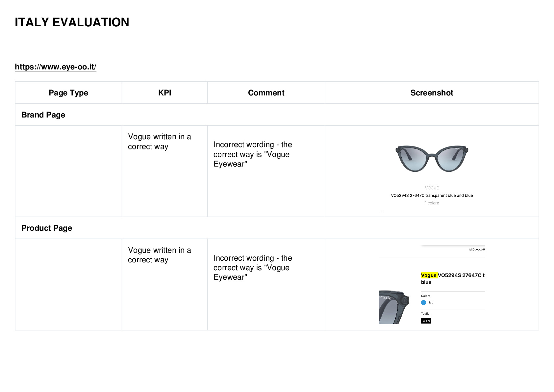Select the KPI column header
Image resolution: width=554 pixels, height=392 pixels.
[x=164, y=93]
